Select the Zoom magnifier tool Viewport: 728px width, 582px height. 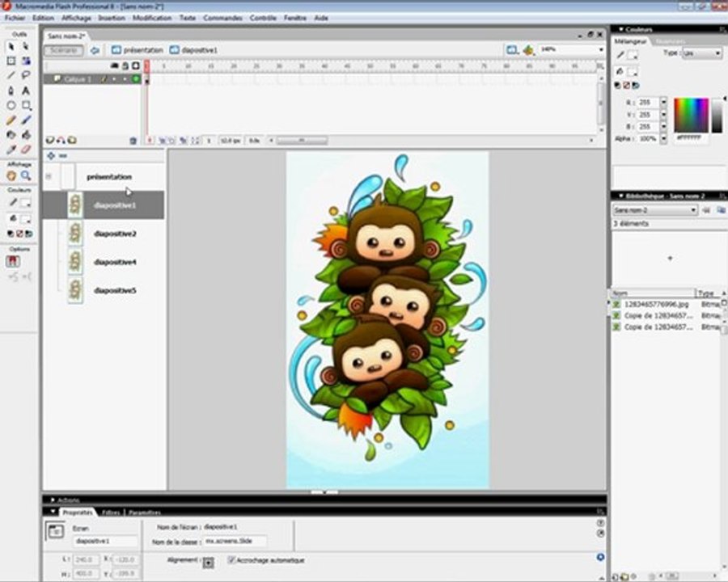click(26, 176)
